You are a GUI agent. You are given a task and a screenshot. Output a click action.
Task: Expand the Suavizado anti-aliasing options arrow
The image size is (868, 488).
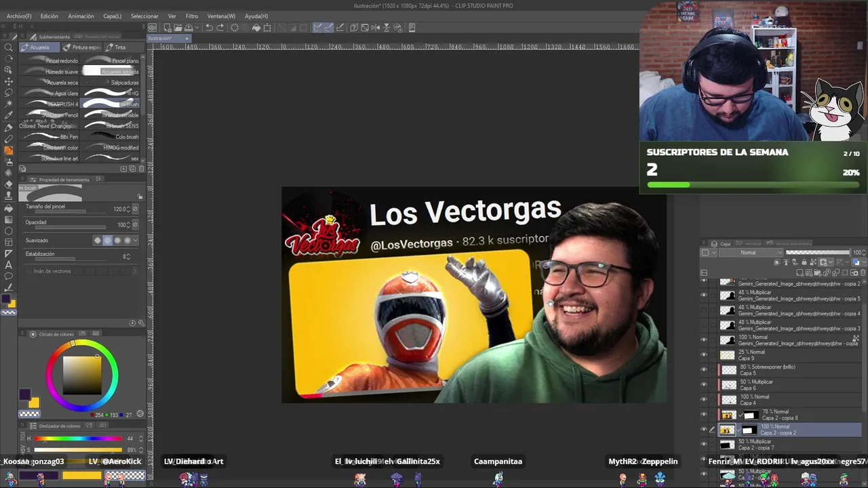click(135, 241)
